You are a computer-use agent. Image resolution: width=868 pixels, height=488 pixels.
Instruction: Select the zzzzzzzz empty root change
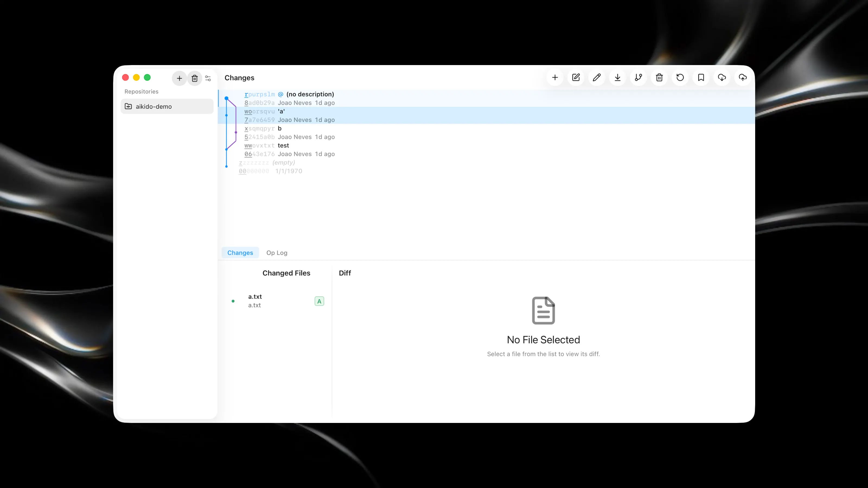(486, 167)
